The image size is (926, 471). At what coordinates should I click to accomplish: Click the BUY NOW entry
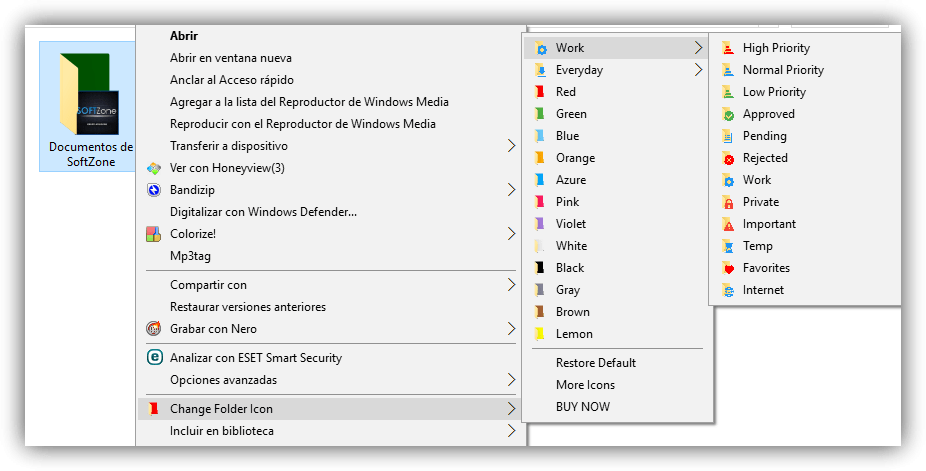click(x=583, y=407)
